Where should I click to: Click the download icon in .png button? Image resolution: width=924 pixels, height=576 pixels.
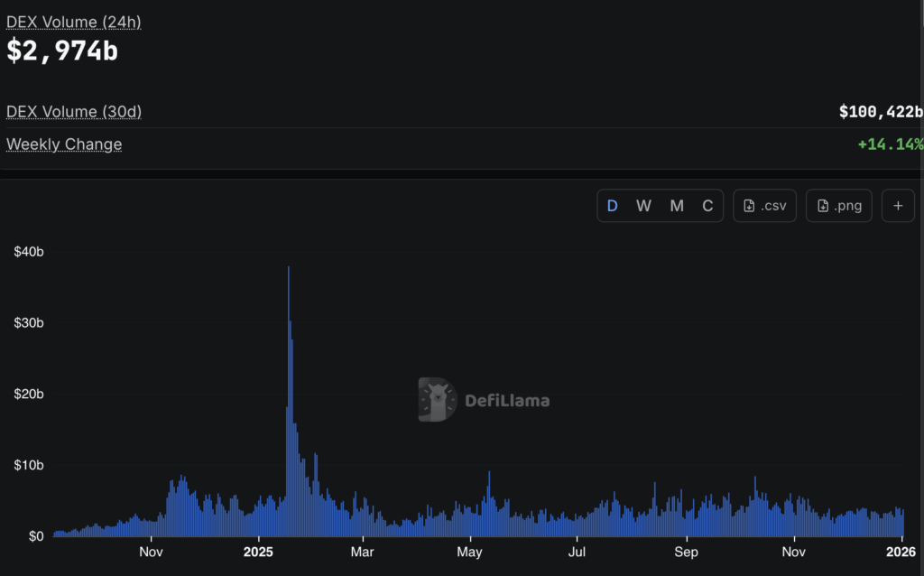point(823,206)
